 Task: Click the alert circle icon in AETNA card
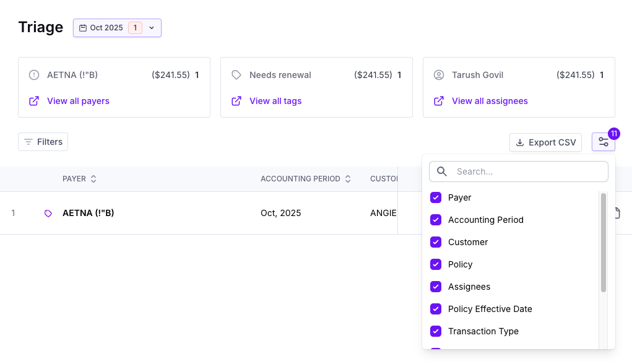(x=34, y=75)
